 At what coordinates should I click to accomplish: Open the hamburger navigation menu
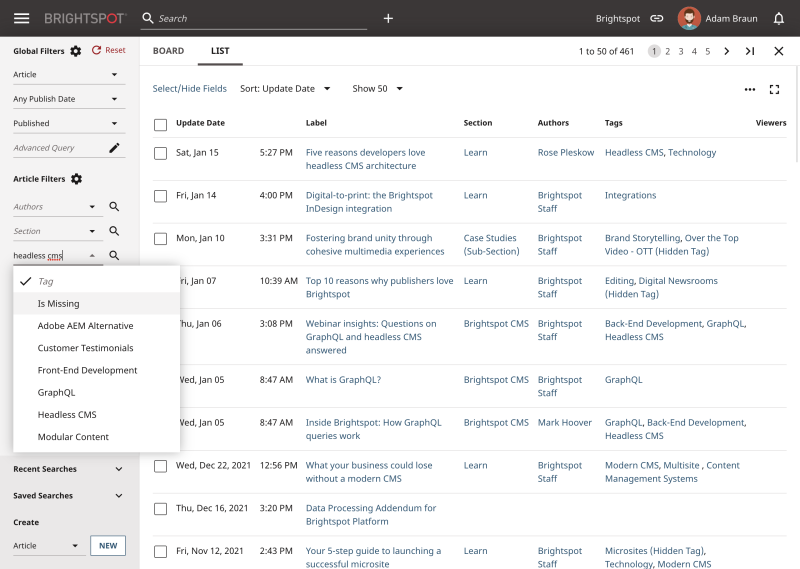21,18
